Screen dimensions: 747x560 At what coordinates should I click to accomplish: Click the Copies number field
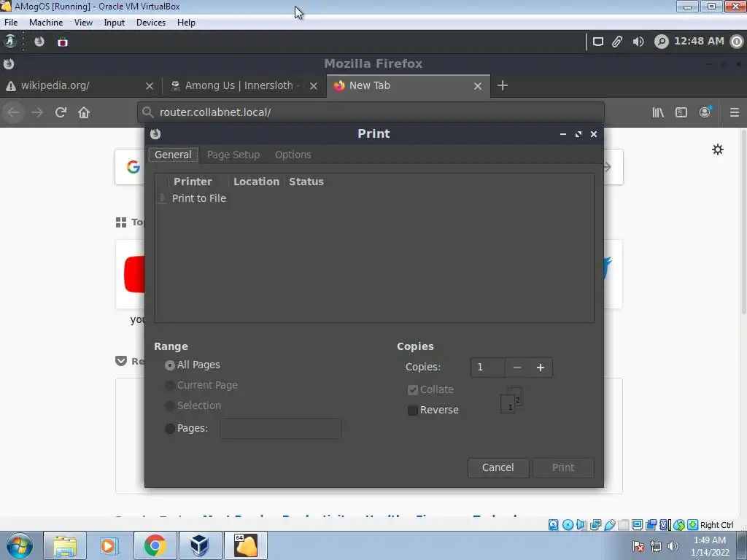coord(488,367)
